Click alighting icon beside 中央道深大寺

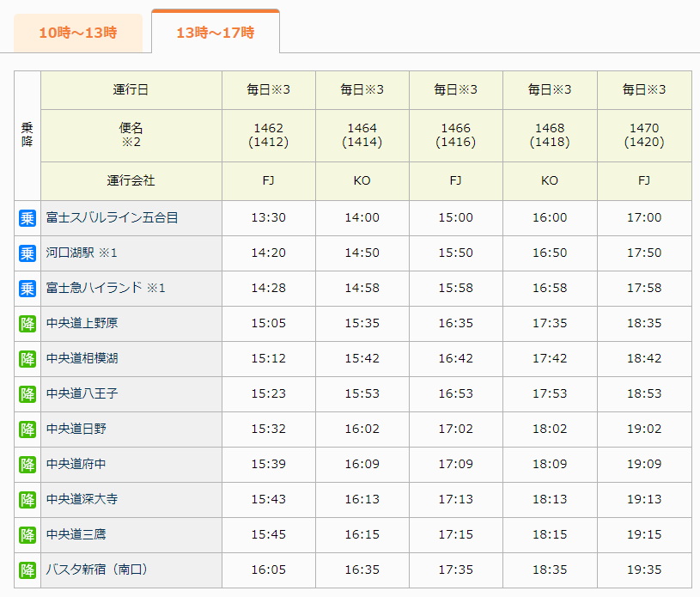coord(27,500)
